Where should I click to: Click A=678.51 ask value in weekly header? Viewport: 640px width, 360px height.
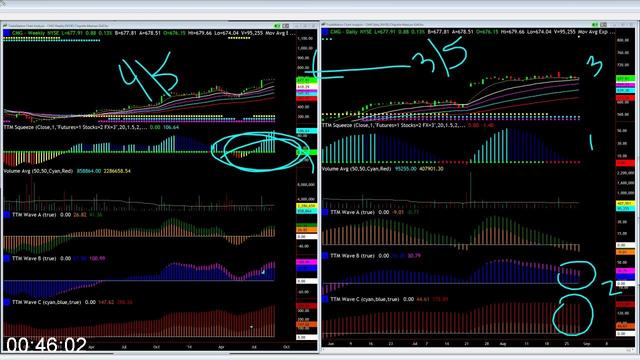click(x=150, y=33)
